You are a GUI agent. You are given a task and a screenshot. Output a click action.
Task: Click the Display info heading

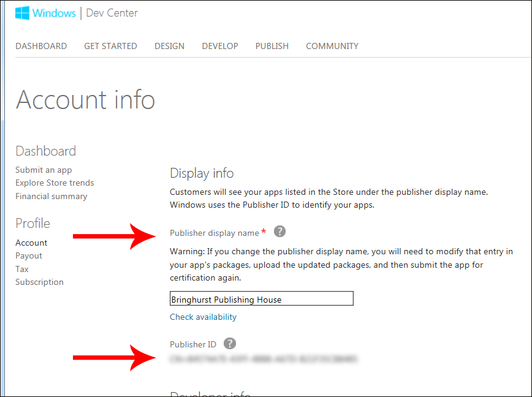tap(202, 173)
